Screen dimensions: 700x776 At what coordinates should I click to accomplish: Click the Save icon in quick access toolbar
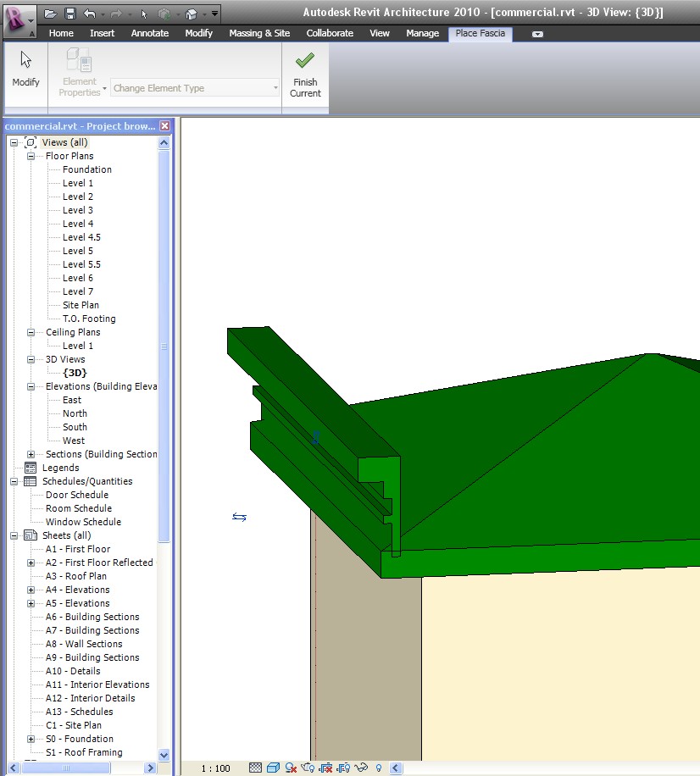tap(70, 14)
